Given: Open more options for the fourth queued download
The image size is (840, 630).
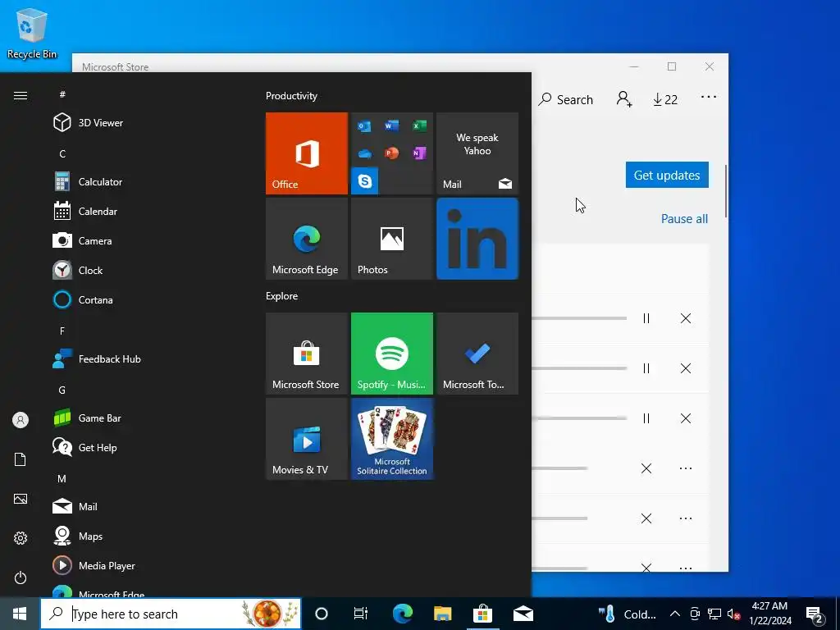Looking at the screenshot, I should [x=686, y=468].
